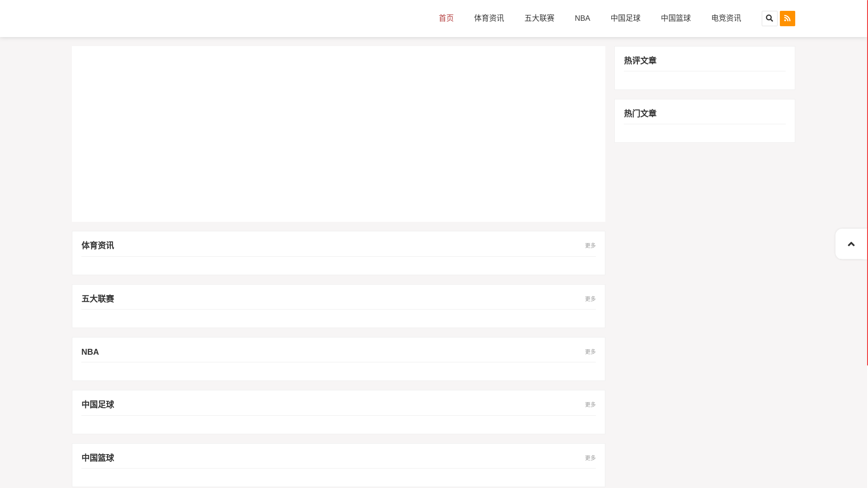
Task: Go to 体育资讯 in the navigation
Action: tap(489, 19)
